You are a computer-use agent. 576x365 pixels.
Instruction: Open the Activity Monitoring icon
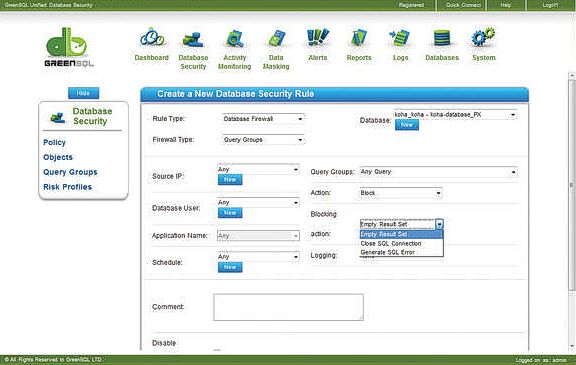click(x=235, y=39)
